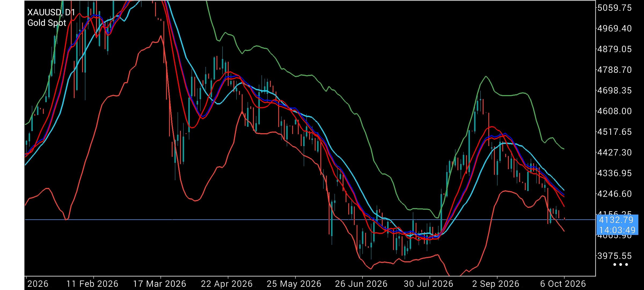Click the 4698.35 price level
The width and height of the screenshot is (644, 290).
[x=614, y=90]
